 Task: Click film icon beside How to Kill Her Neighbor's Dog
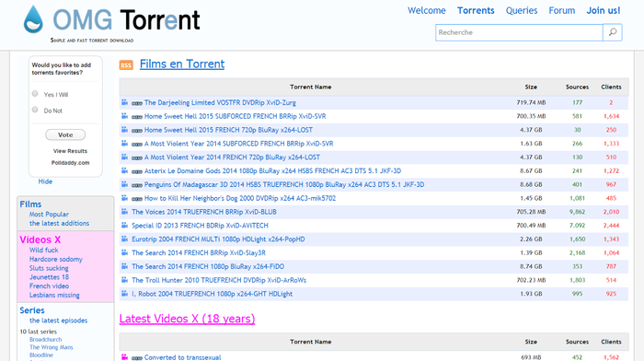pyautogui.click(x=124, y=198)
